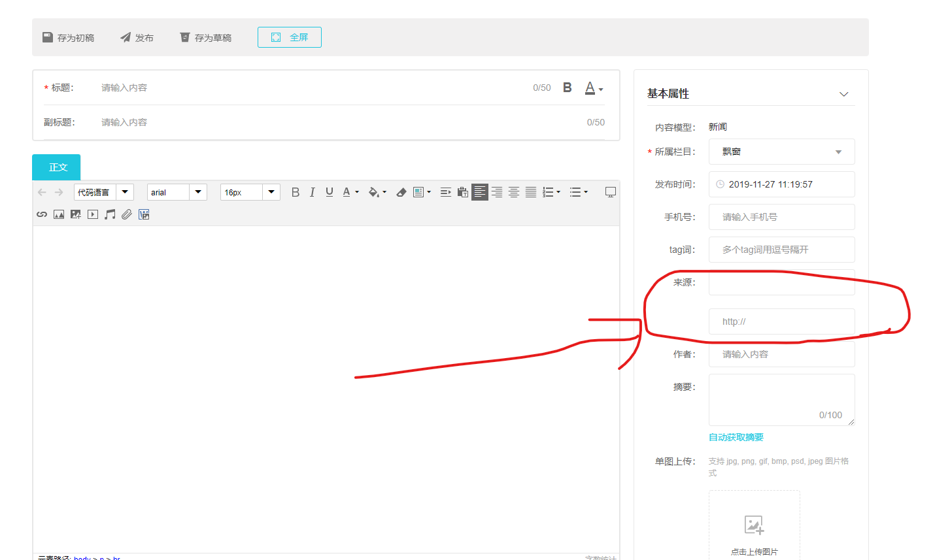Click the 发布 publish button
The width and height of the screenshot is (950, 560).
[137, 37]
